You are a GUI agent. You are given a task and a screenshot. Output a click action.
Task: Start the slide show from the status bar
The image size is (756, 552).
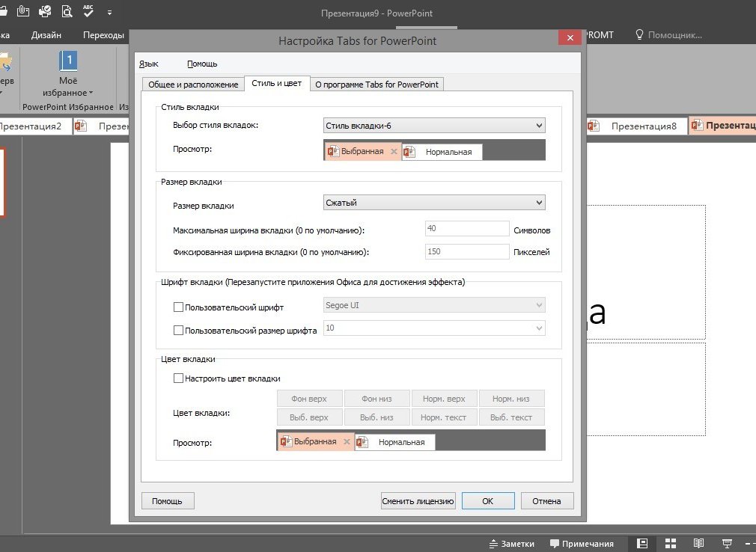click(727, 544)
